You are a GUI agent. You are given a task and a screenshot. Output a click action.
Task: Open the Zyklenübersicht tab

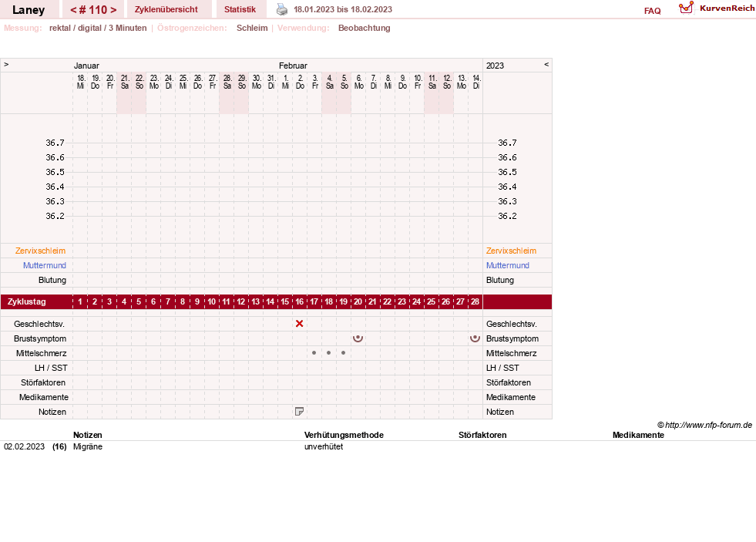[166, 9]
